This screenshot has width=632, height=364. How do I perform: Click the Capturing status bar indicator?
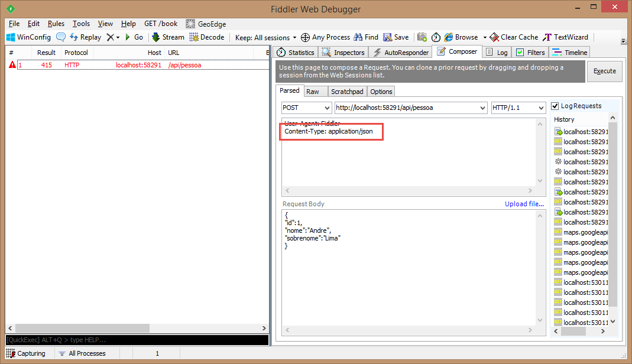pos(26,353)
